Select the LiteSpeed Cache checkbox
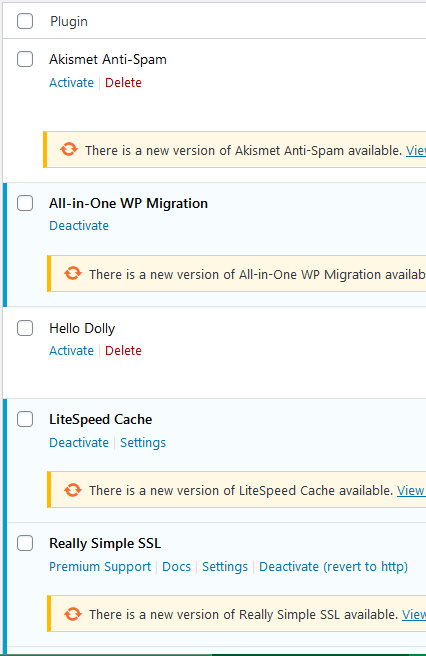Screen dimensions: 426x656 [x=25, y=419]
